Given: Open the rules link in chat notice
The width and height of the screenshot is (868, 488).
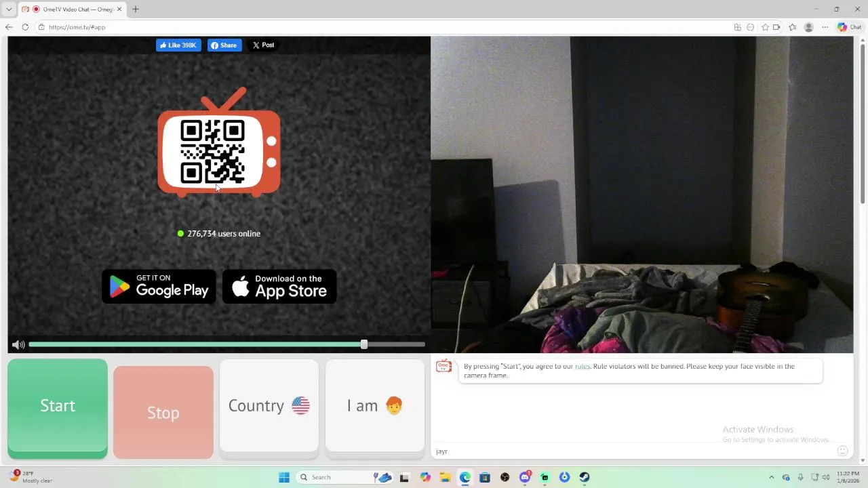Looking at the screenshot, I should pos(583,366).
